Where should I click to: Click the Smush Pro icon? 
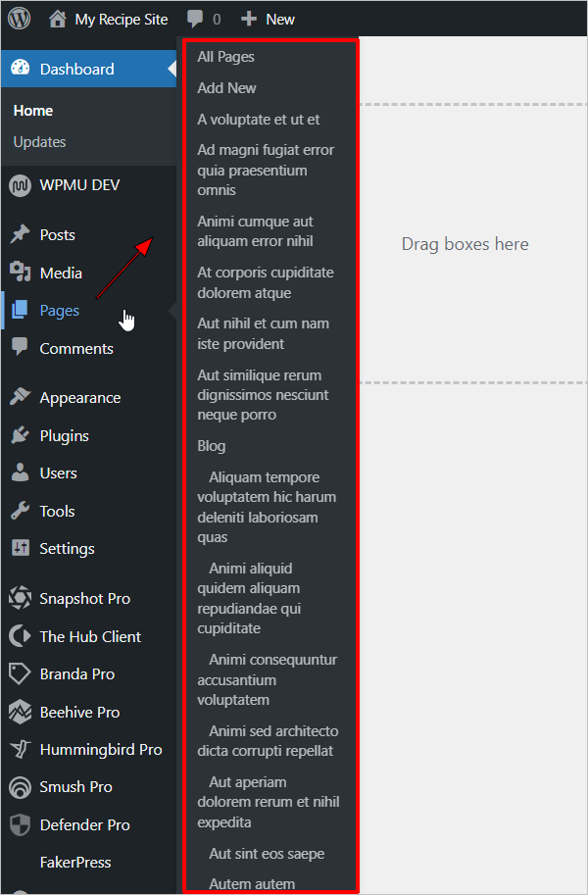pos(20,786)
